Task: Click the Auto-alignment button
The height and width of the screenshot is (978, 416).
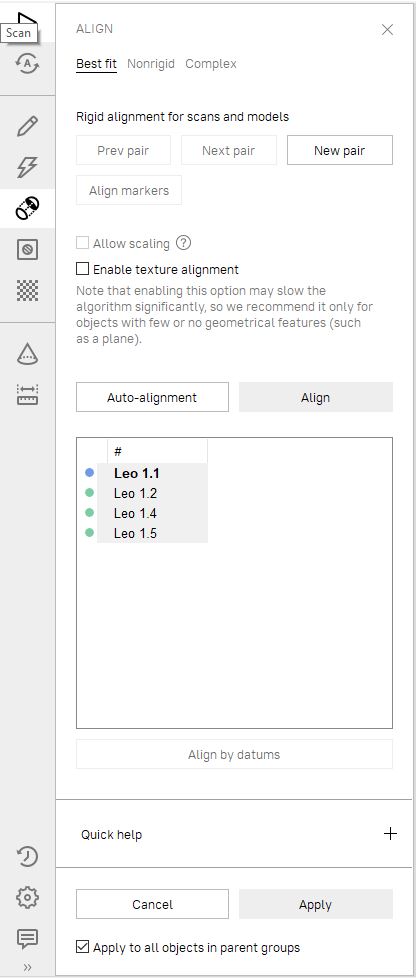Action: (152, 397)
